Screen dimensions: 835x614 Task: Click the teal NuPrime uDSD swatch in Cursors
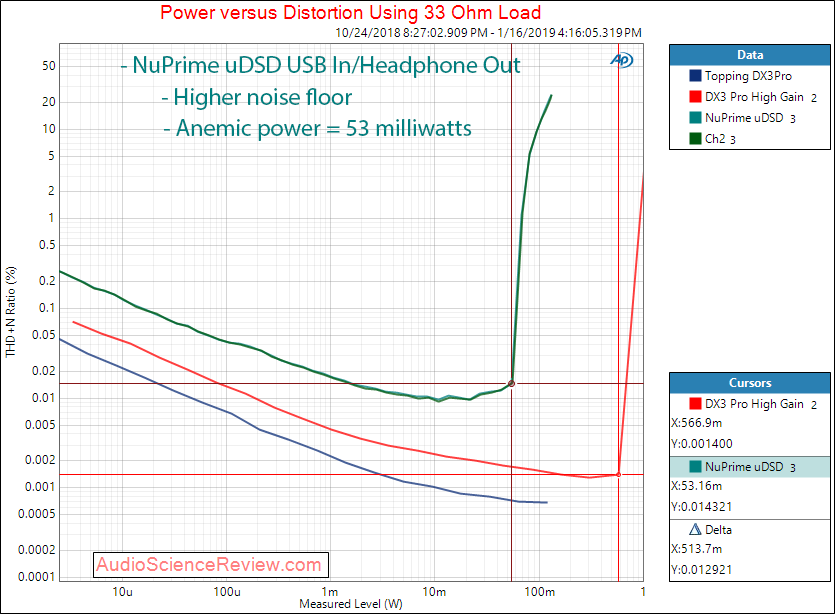(x=695, y=466)
